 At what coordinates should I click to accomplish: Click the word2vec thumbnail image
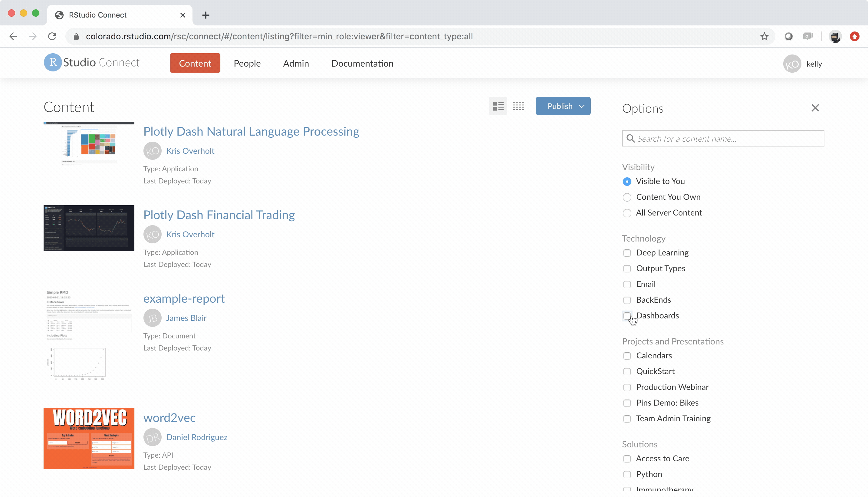pyautogui.click(x=88, y=439)
